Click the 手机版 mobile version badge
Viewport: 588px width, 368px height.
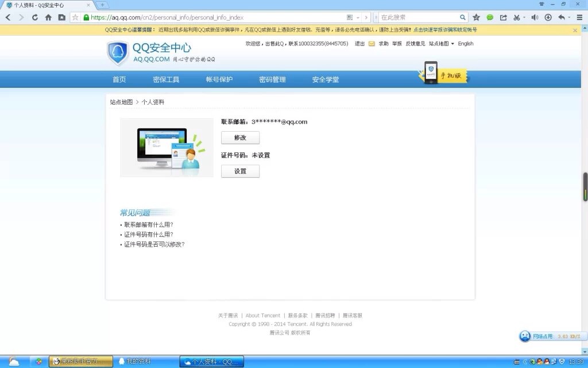click(x=443, y=73)
